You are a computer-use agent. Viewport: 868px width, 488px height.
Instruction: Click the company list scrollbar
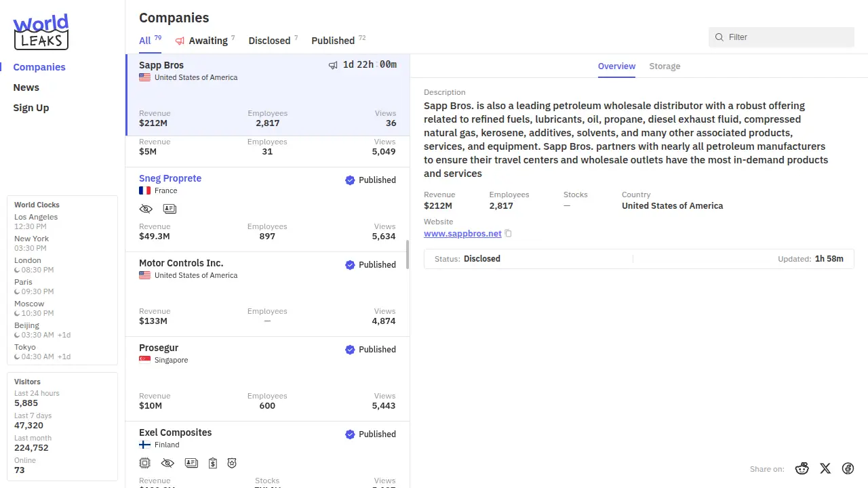coord(408,255)
